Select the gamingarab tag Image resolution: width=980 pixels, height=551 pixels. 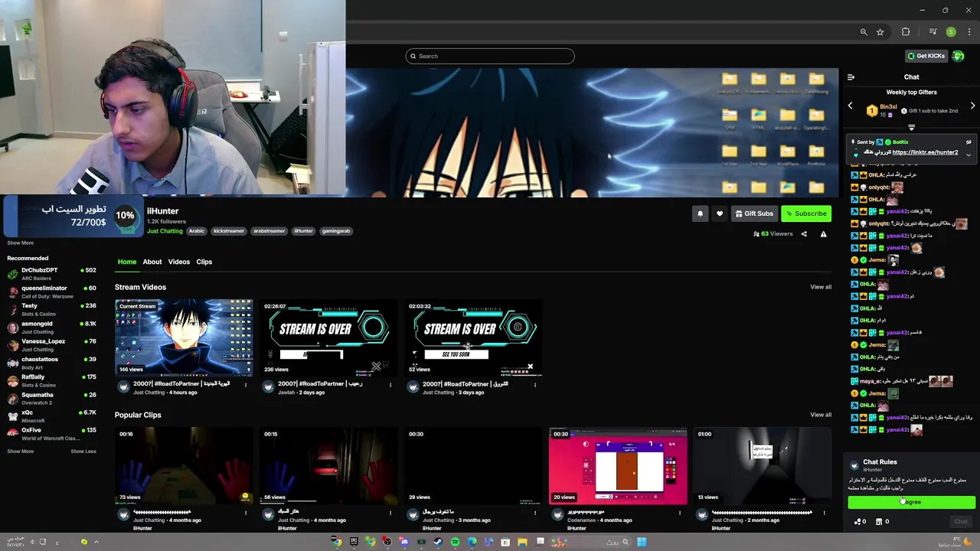pos(336,231)
